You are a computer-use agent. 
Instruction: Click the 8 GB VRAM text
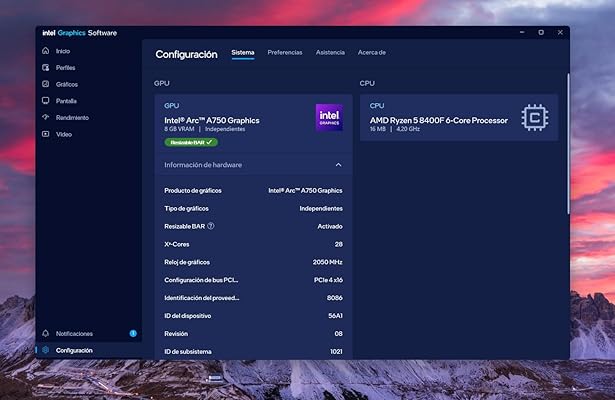point(179,129)
